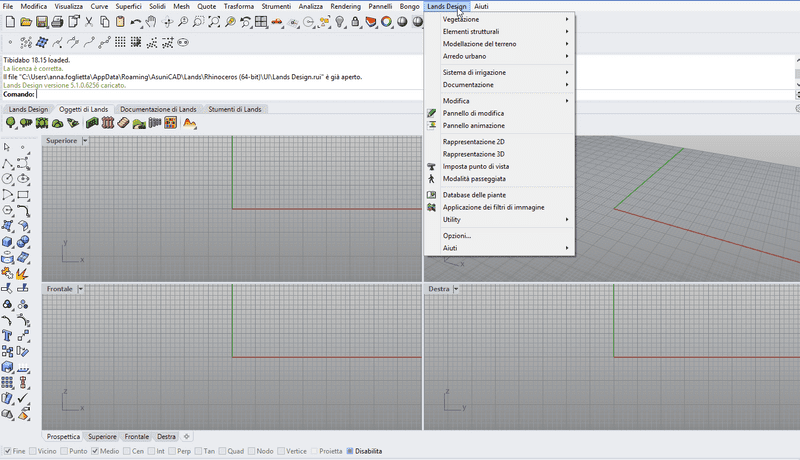Choose Rappresentazione 2D from the menu
The image size is (800, 460).
coord(499,142)
